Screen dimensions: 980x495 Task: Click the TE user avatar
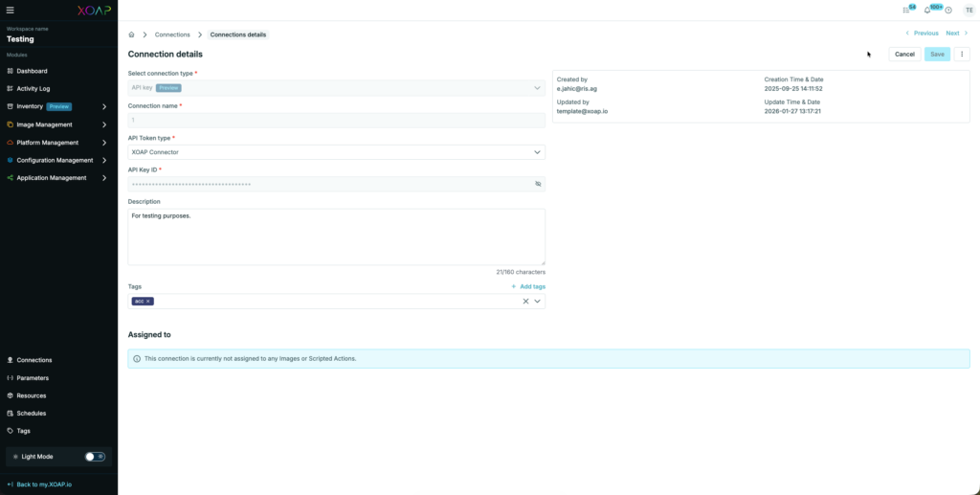point(969,10)
